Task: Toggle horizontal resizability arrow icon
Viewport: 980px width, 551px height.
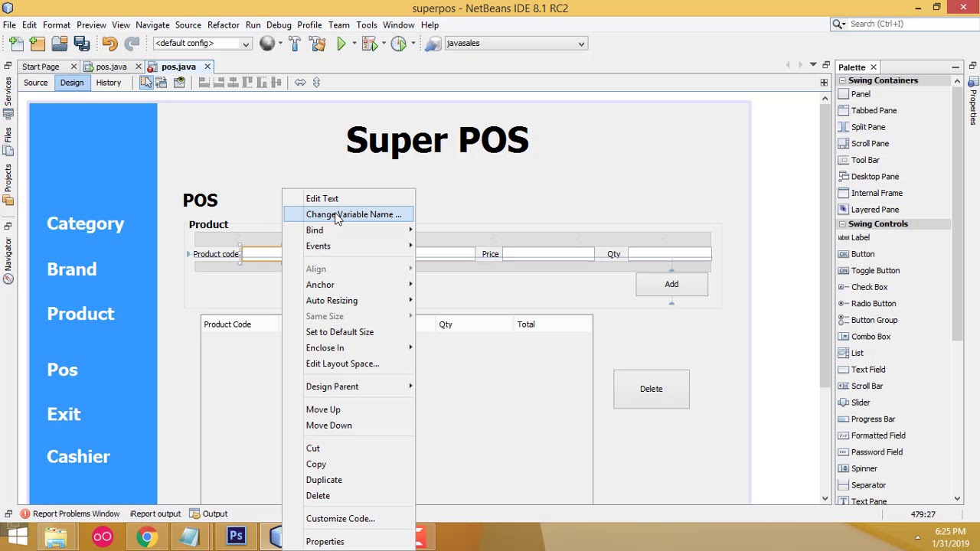Action: point(300,83)
